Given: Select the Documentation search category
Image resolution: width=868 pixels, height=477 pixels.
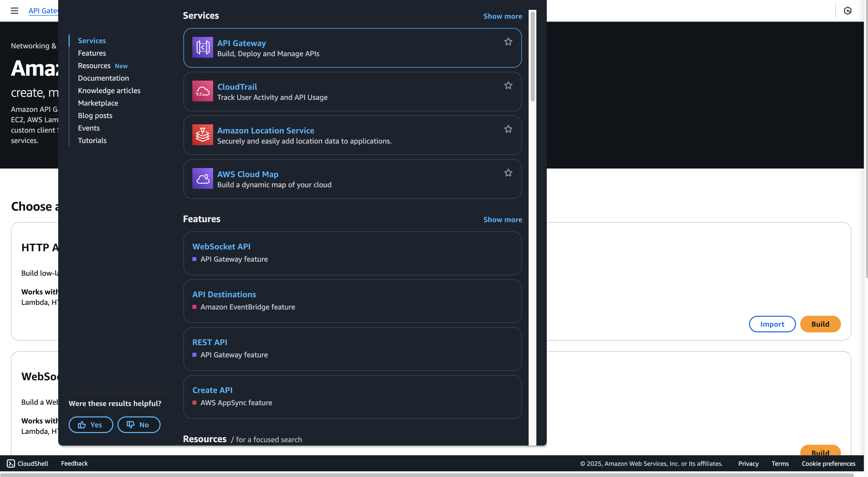Looking at the screenshot, I should [103, 78].
